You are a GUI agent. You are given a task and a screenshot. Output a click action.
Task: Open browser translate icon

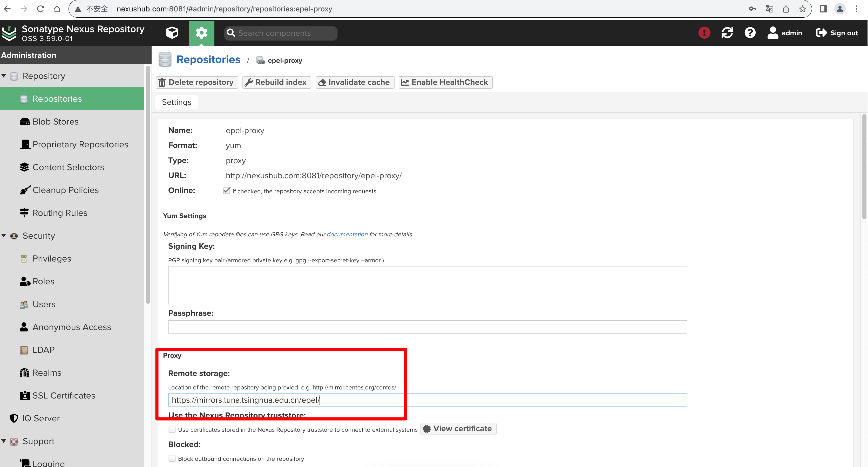769,9
